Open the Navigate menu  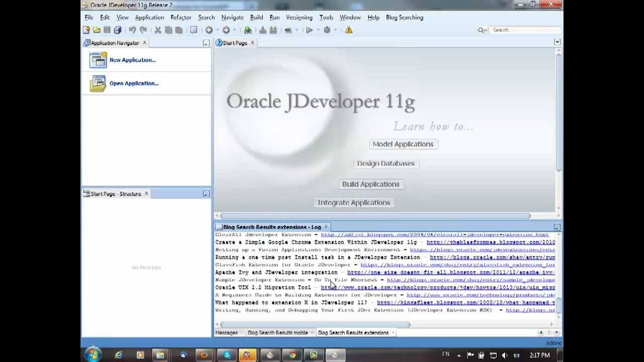tap(232, 17)
